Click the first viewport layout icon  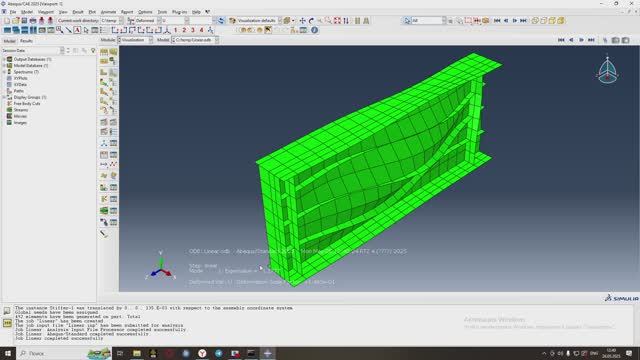(x=7, y=30)
